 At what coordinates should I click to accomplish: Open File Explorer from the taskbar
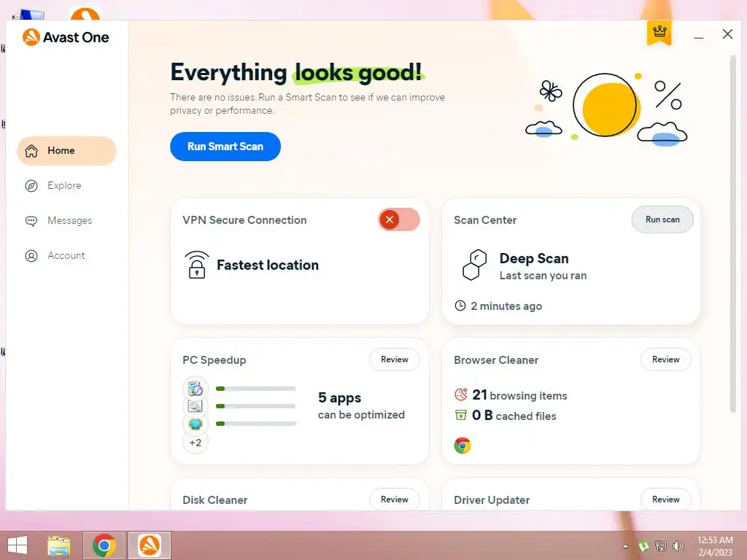(x=59, y=545)
